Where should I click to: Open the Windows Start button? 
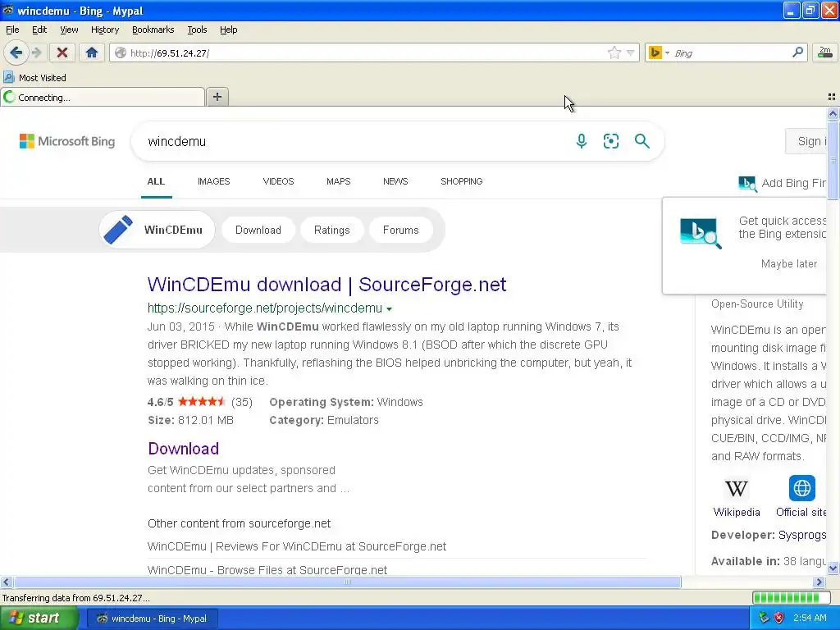(x=39, y=619)
